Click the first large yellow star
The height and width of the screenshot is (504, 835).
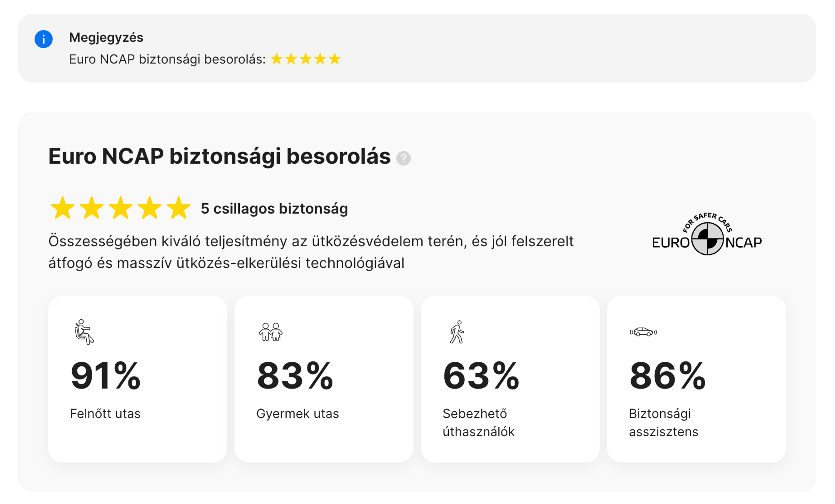[x=63, y=208]
